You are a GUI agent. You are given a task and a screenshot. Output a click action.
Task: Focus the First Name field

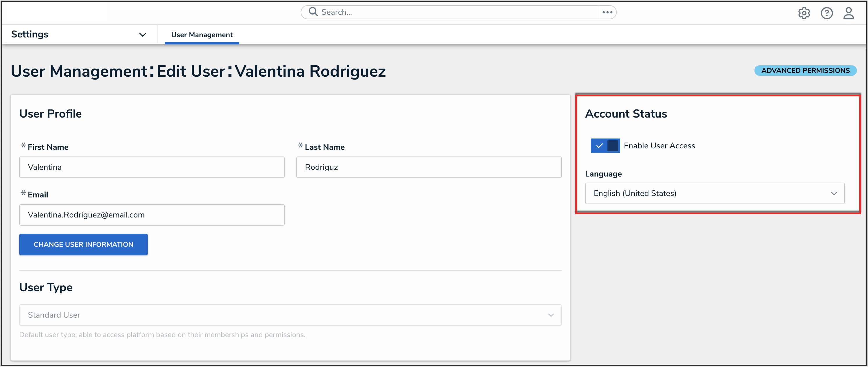152,167
